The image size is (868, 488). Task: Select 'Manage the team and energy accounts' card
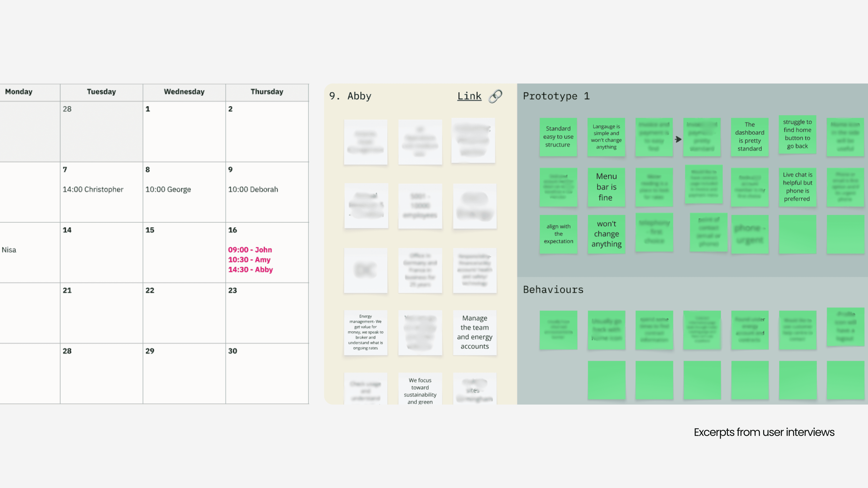(x=474, y=332)
